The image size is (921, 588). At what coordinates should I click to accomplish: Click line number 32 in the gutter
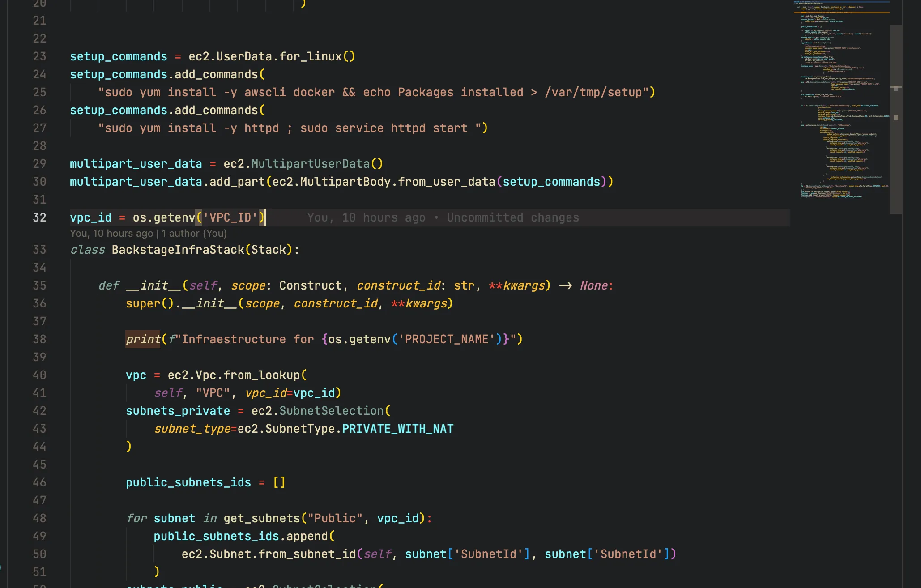[x=39, y=218]
